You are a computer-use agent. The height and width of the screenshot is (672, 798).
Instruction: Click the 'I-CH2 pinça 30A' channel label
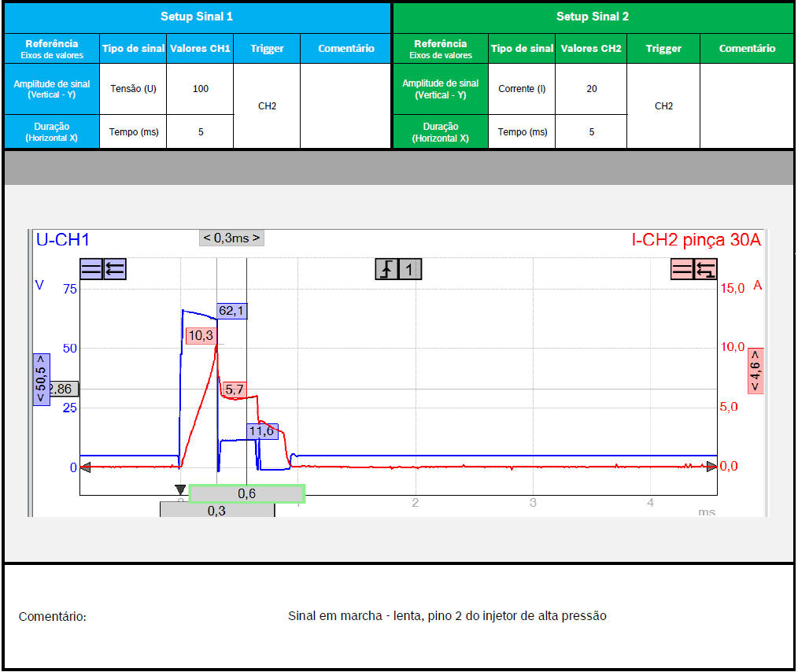[x=696, y=241]
